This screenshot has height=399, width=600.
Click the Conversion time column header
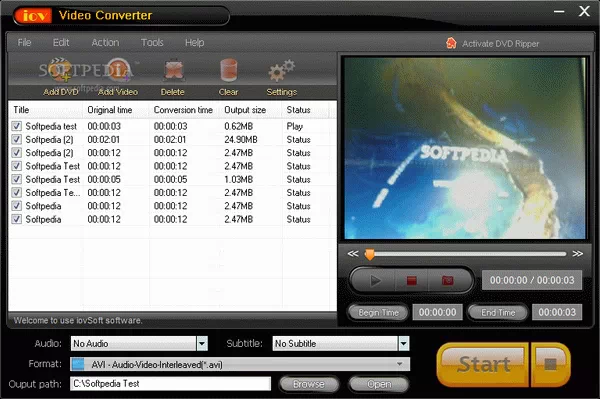(183, 110)
